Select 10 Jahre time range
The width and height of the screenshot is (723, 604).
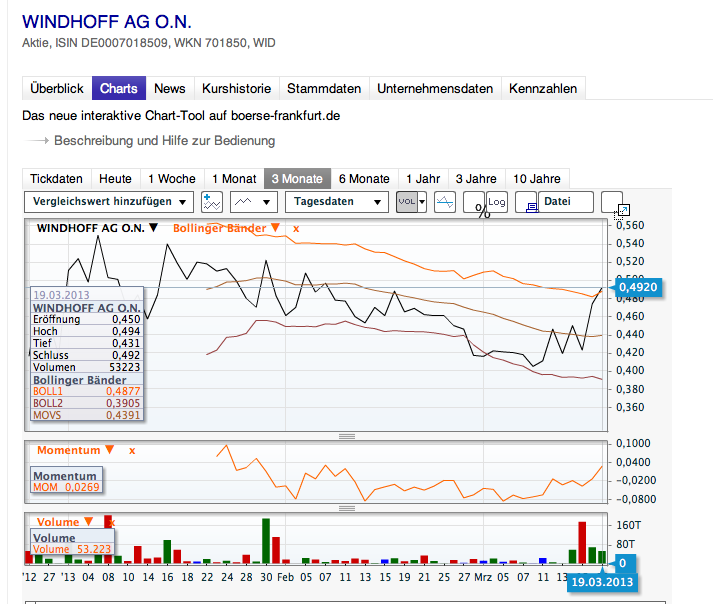point(537,178)
